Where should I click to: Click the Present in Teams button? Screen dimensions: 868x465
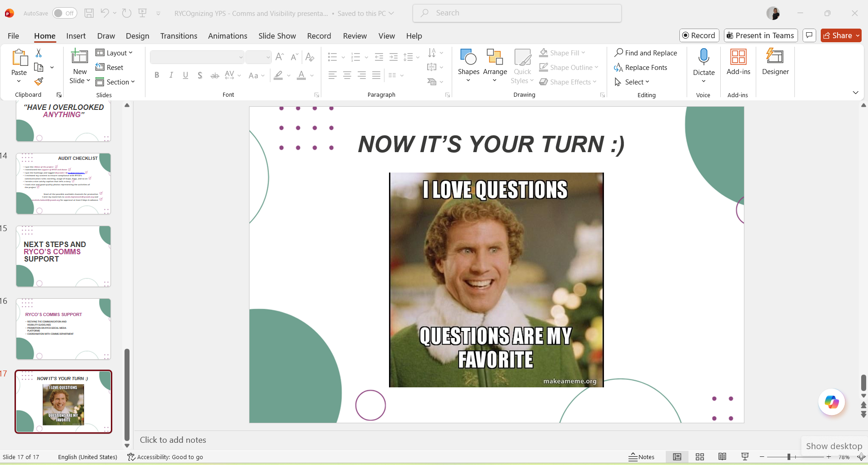(x=760, y=35)
